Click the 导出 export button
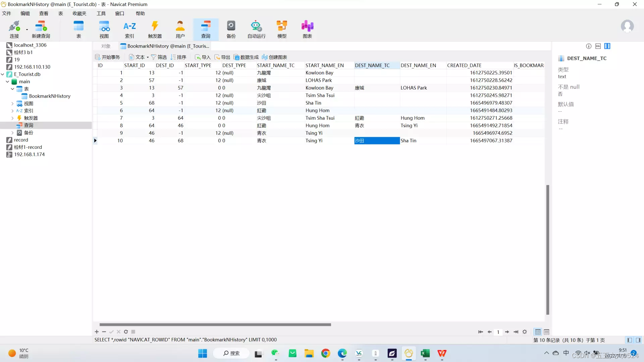This screenshot has width=644, height=362. point(222,57)
